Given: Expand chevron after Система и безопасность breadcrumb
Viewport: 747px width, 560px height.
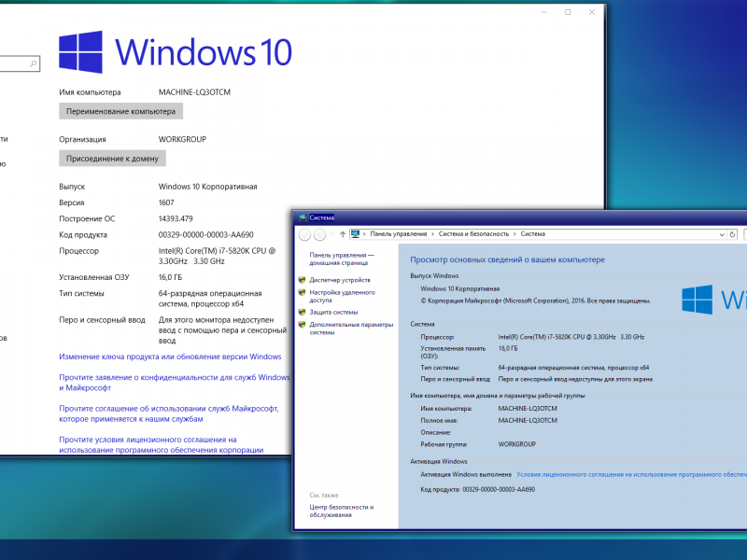Looking at the screenshot, I should pyautogui.click(x=514, y=234).
